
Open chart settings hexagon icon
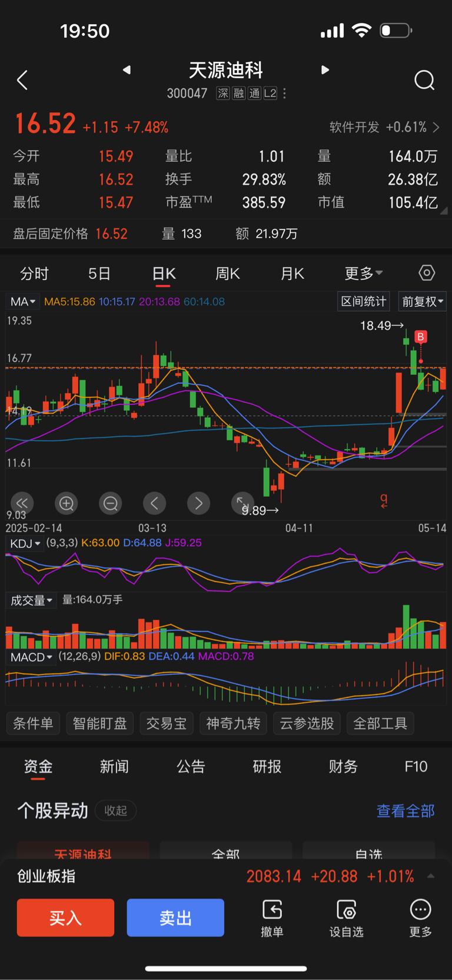coord(427,273)
